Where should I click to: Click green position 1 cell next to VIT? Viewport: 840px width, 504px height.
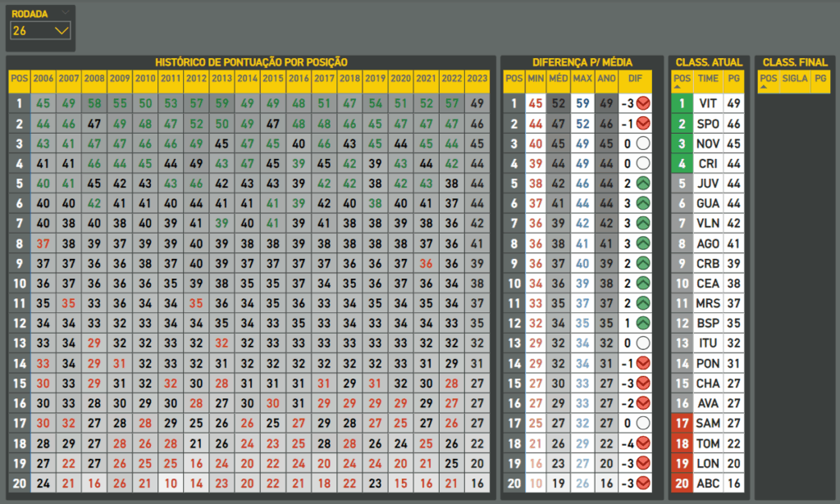point(680,103)
